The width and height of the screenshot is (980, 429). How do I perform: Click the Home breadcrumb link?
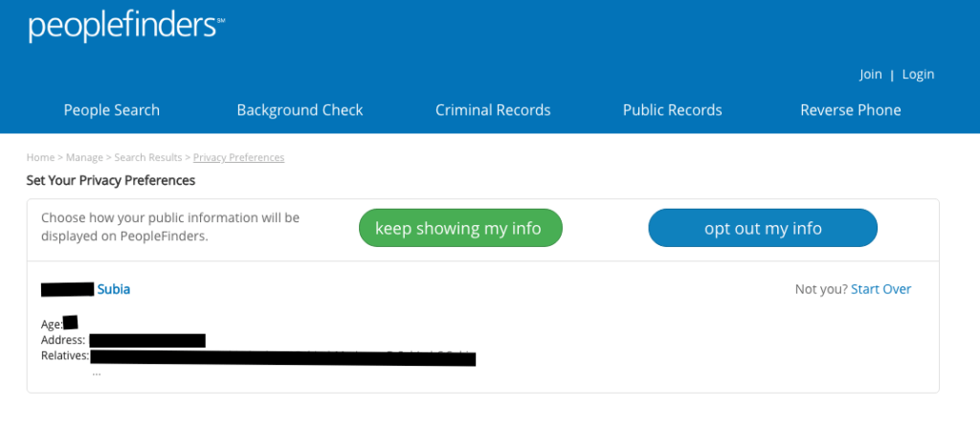pos(40,157)
